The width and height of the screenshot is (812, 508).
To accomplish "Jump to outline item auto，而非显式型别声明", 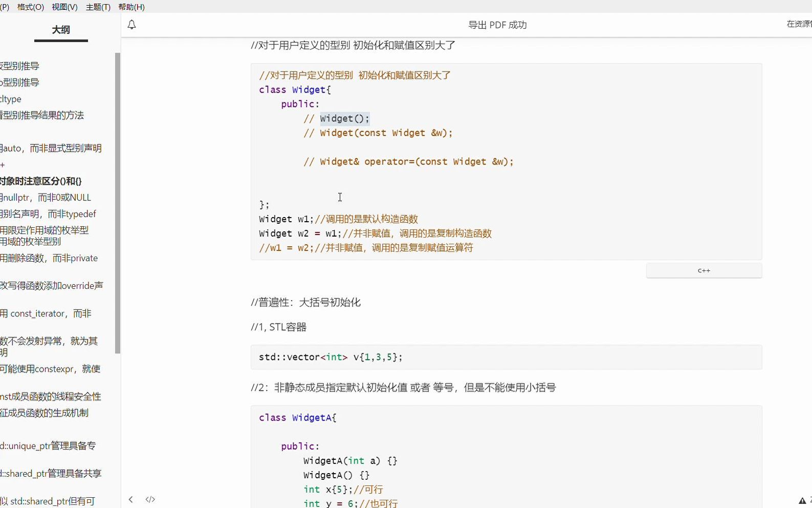I will pos(51,148).
